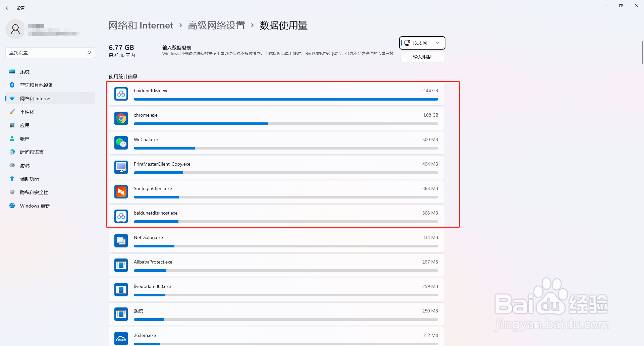The width and height of the screenshot is (644, 346).
Task: Click the SunloginClient.exe name text
Action: 153,188
